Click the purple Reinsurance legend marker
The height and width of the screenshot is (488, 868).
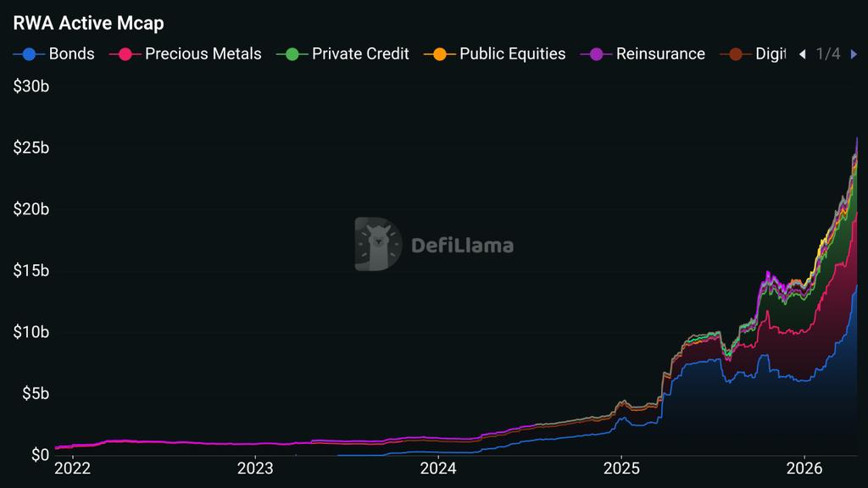[596, 54]
